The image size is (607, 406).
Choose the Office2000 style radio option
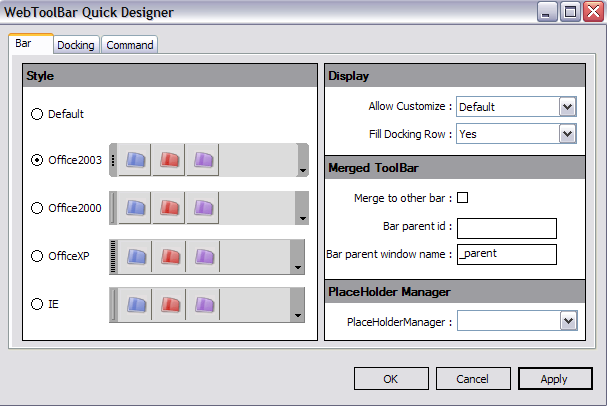coord(38,208)
